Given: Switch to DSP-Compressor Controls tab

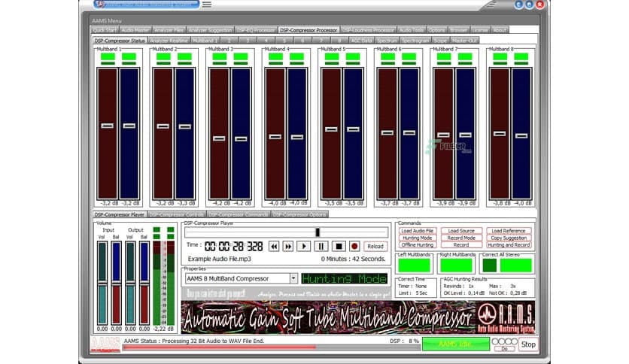Looking at the screenshot, I should [x=177, y=214].
